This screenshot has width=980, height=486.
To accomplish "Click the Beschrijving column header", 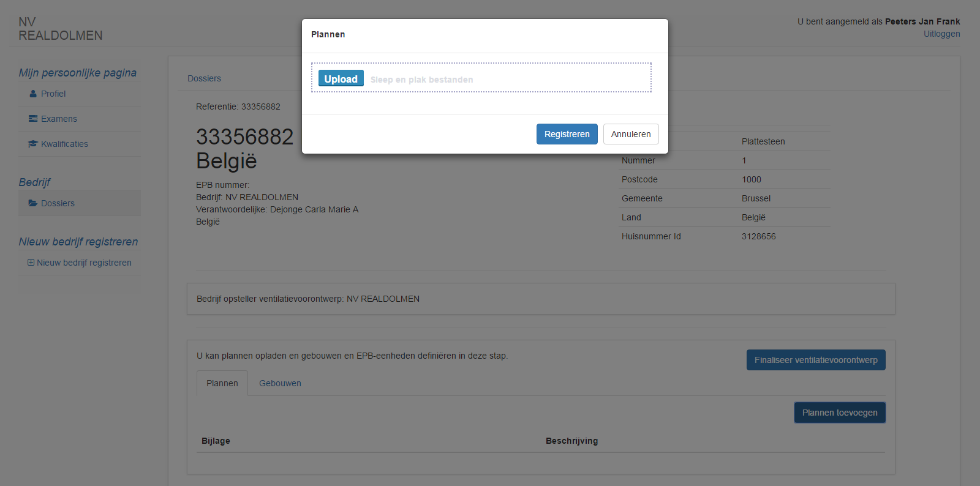I will [571, 441].
